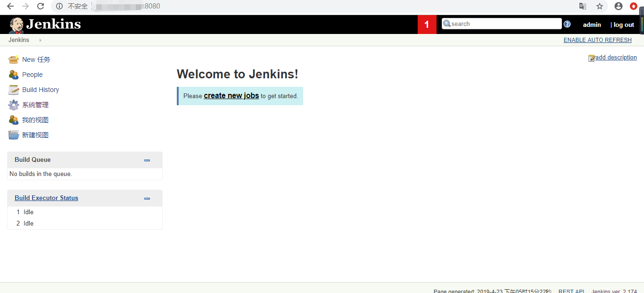
Task: Click the Build Queue heading text
Action: tap(33, 160)
